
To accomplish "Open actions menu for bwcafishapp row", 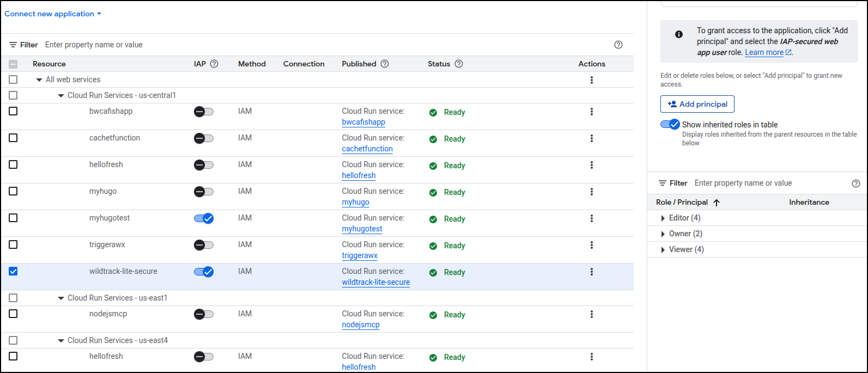I will tap(591, 112).
